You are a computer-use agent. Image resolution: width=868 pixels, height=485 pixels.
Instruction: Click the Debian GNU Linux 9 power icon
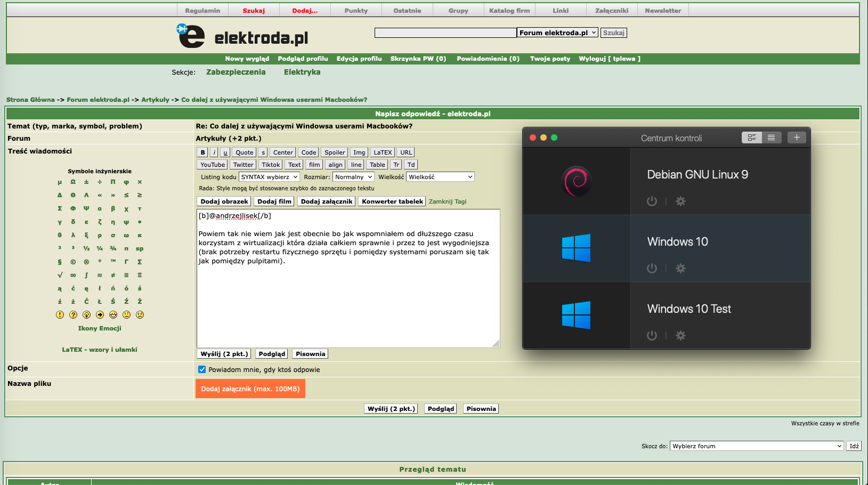[652, 201]
